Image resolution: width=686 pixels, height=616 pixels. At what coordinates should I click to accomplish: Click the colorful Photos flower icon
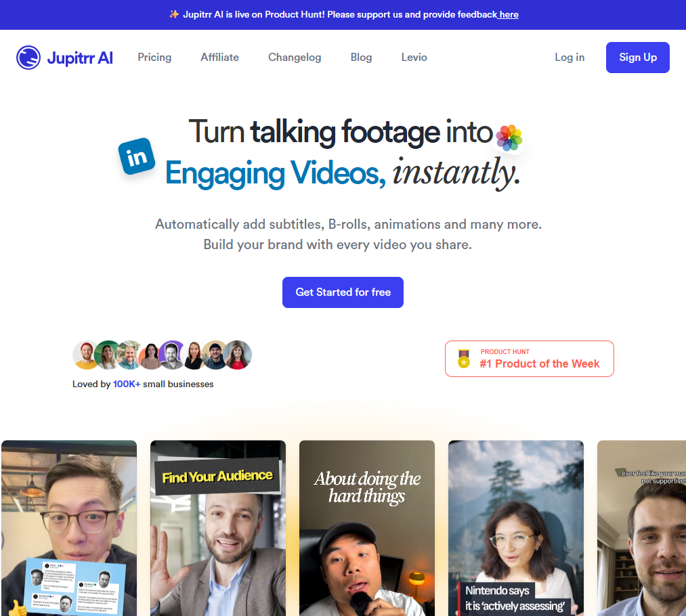pyautogui.click(x=509, y=137)
